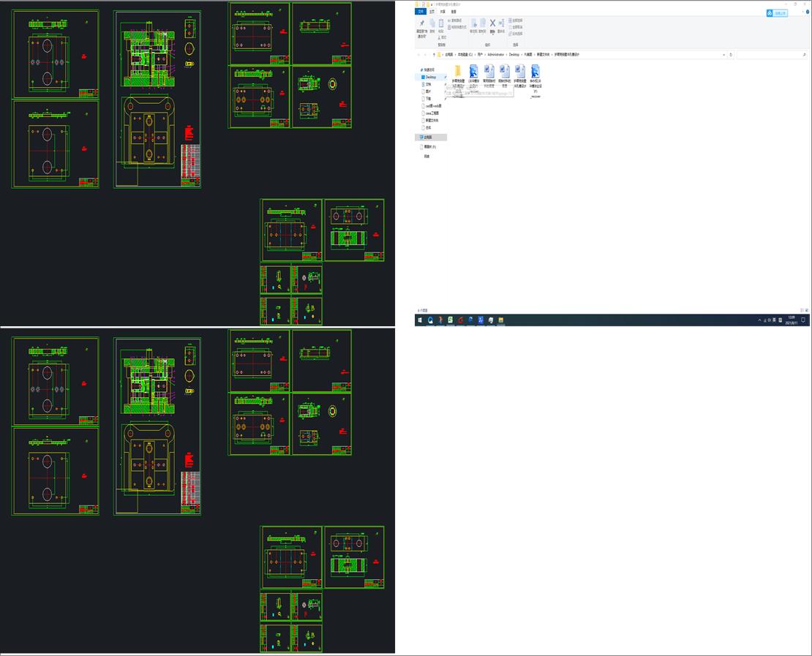This screenshot has width=812, height=656.
Task: Click Paste shortcut in clipboard group
Action: tap(457, 27)
